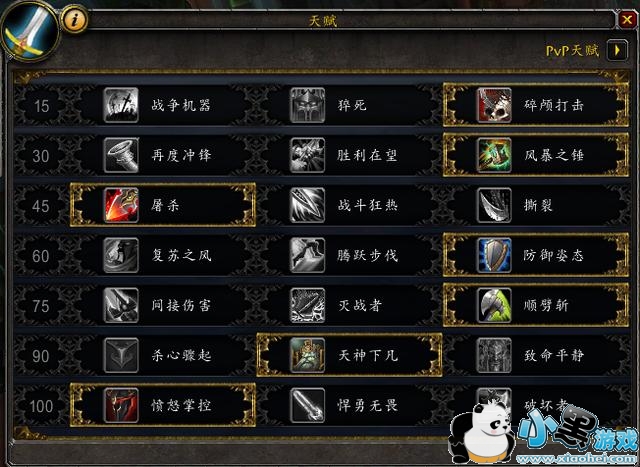640x467 pixels.
Task: Pick the 顺劈斩 green axe icon
Action: 494,305
